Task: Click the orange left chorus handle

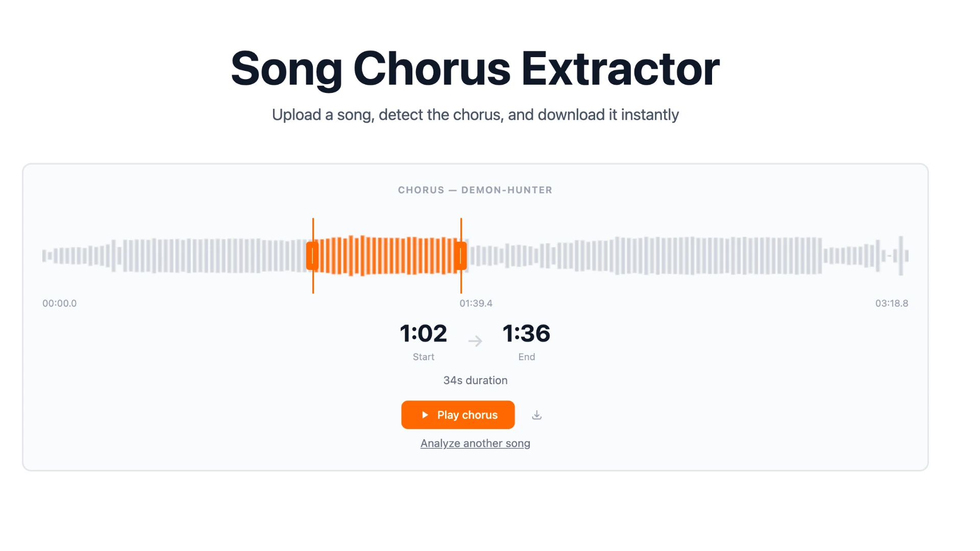Action: (313, 255)
